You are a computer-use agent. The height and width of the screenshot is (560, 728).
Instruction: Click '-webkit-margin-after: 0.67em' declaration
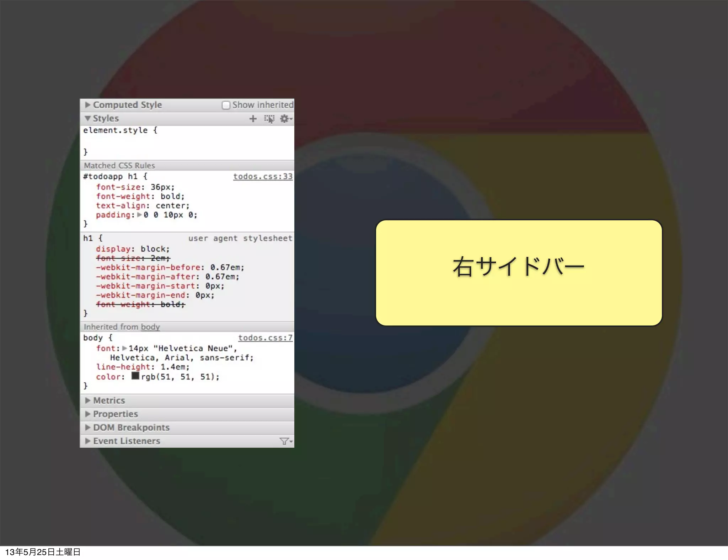click(168, 277)
